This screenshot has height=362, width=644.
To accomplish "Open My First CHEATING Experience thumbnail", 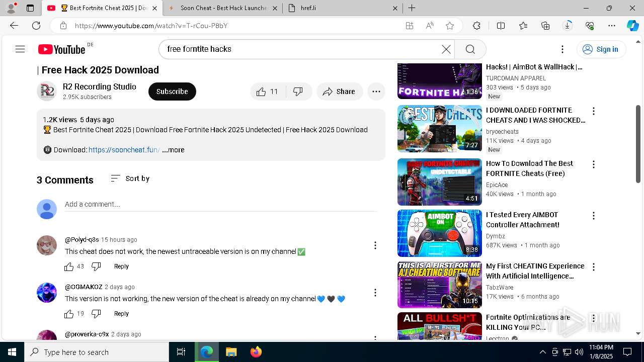I will 440,285.
